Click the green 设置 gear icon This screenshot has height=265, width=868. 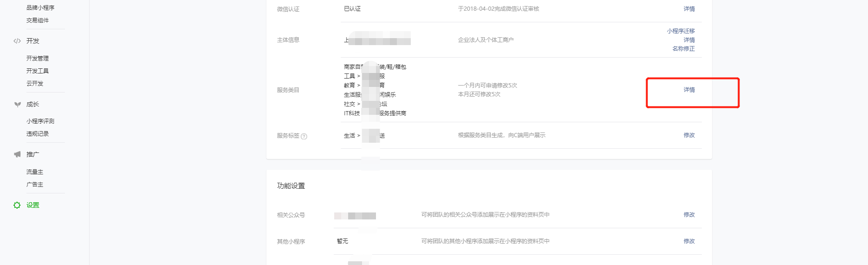point(17,205)
